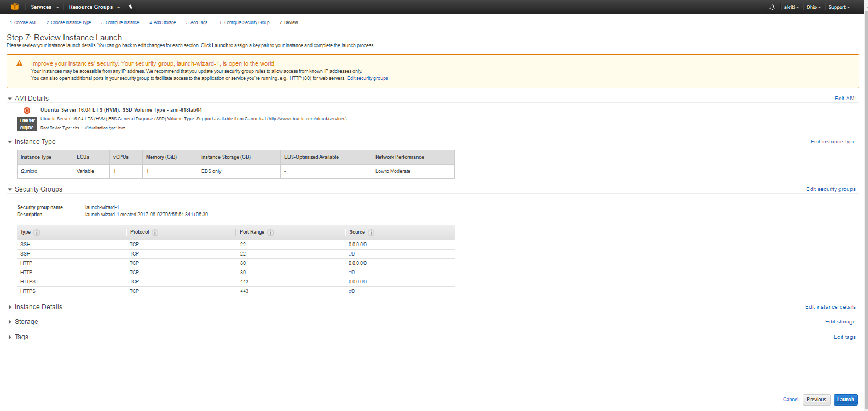The image size is (868, 411).
Task: Click Edit security groups in the section header
Action: [x=831, y=189]
